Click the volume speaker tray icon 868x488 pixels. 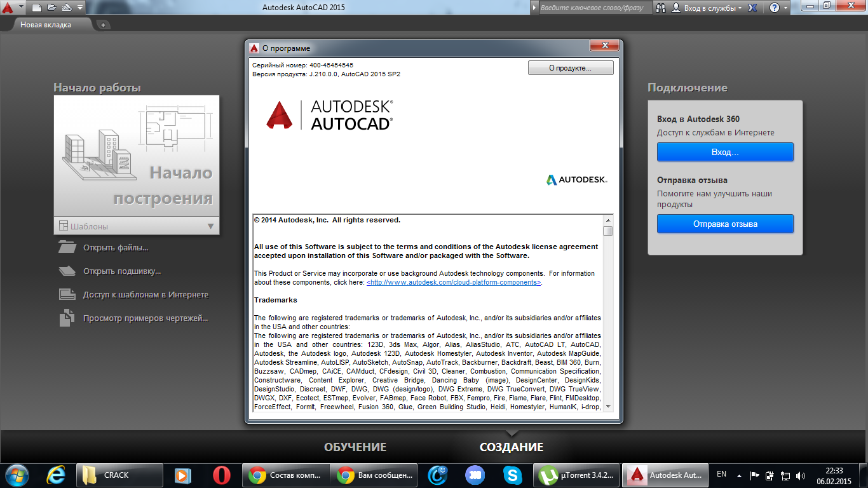[801, 475]
